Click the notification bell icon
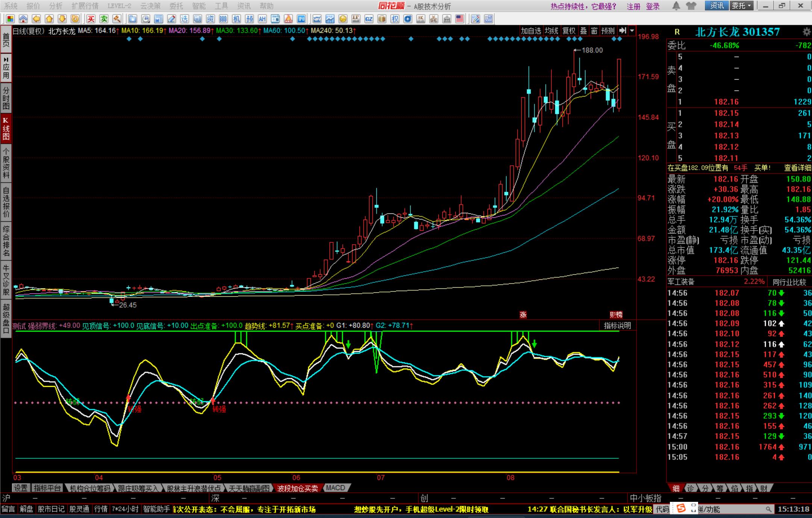 (676, 6)
